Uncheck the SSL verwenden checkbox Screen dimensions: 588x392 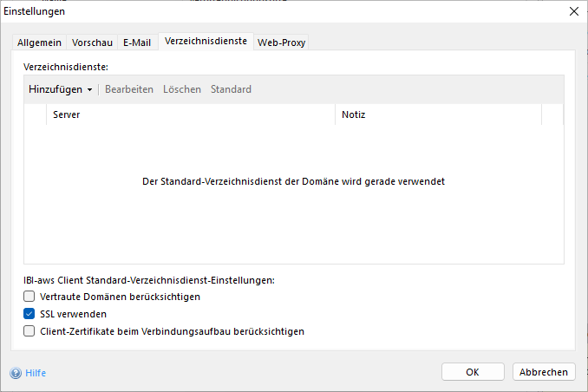(x=29, y=314)
